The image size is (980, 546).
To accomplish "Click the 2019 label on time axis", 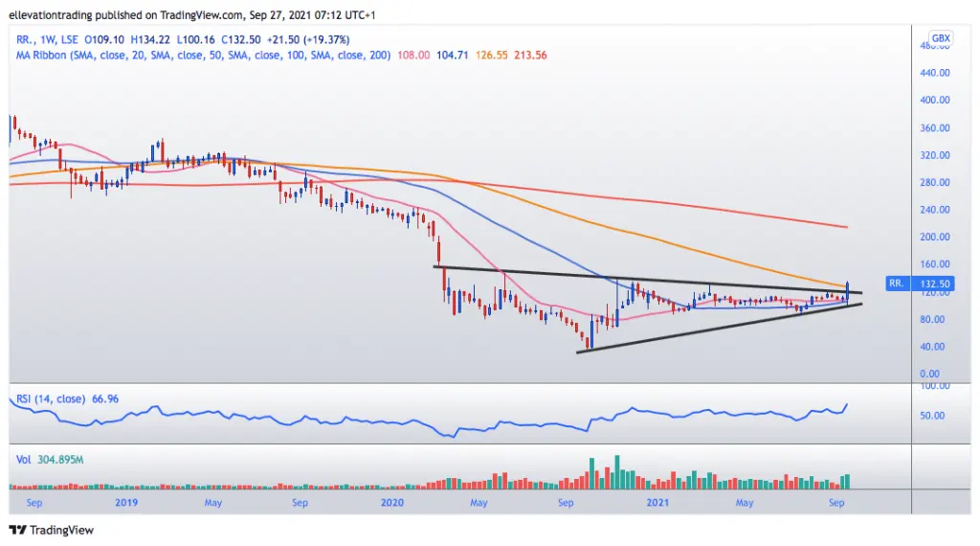I will [126, 502].
